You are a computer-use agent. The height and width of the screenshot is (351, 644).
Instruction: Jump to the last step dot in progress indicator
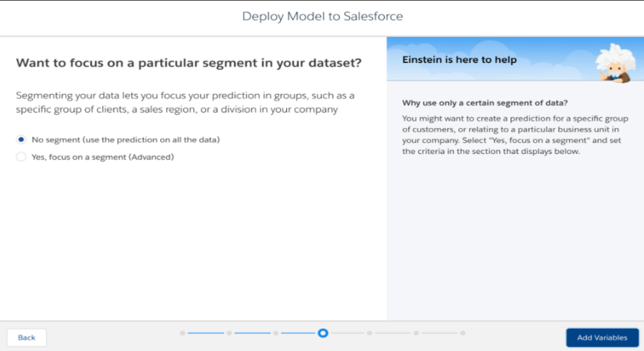[463, 333]
